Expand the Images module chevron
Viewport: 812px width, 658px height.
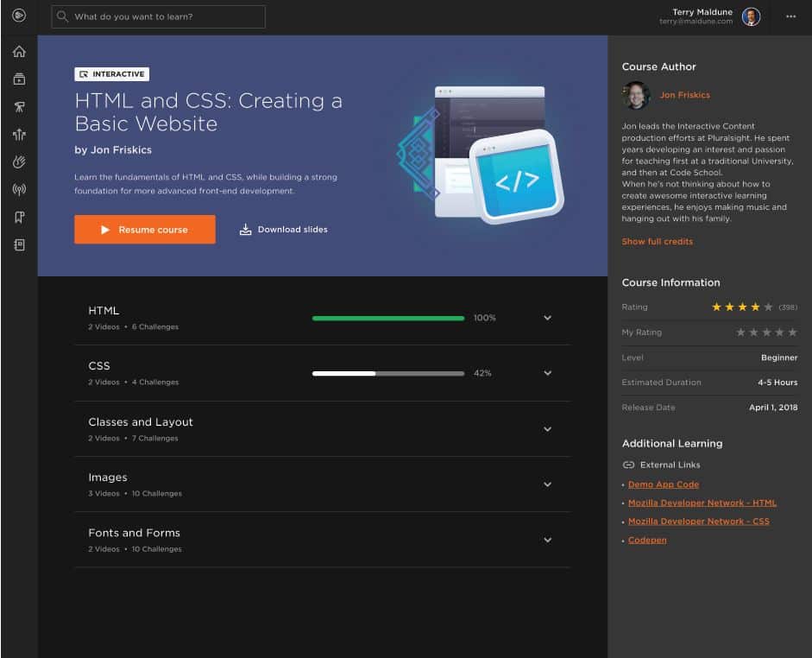(547, 484)
